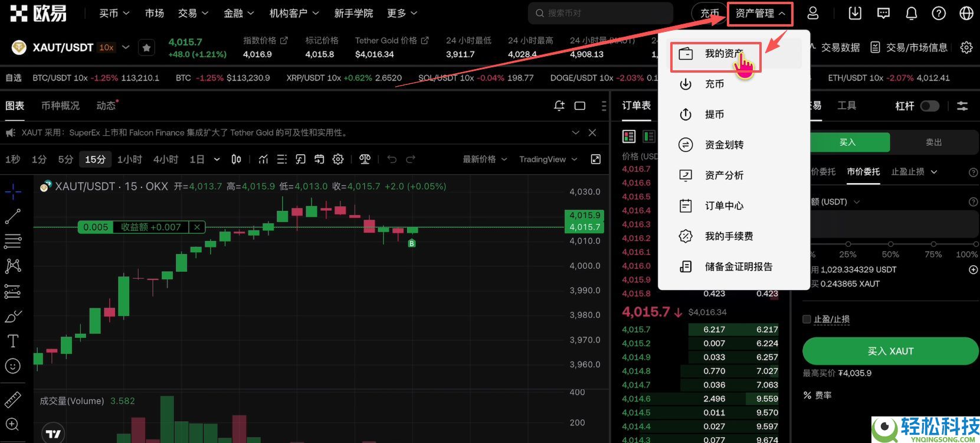Select 资金划转 from the asset menu
This screenshot has height=443, width=980.
[x=735, y=145]
